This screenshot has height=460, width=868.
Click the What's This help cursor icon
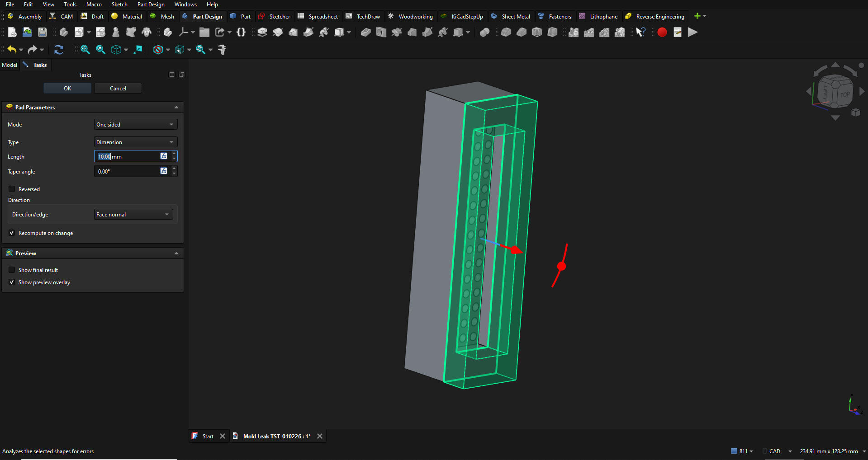pyautogui.click(x=640, y=32)
